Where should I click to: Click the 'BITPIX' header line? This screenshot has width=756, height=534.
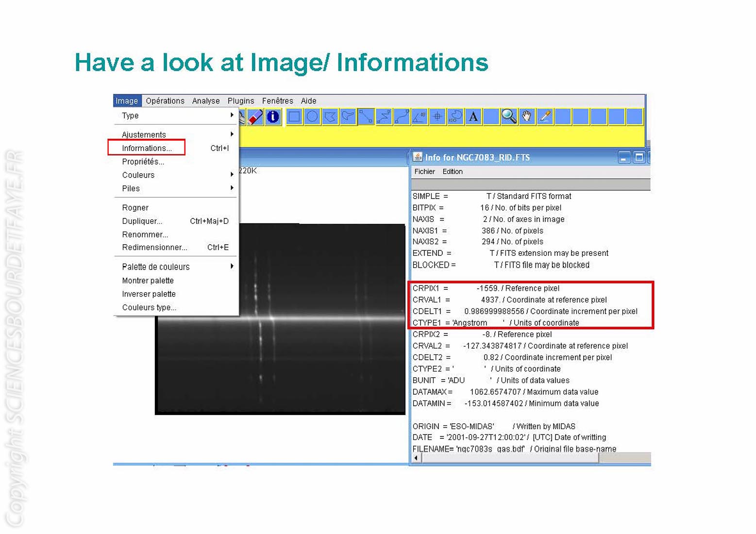click(x=487, y=208)
